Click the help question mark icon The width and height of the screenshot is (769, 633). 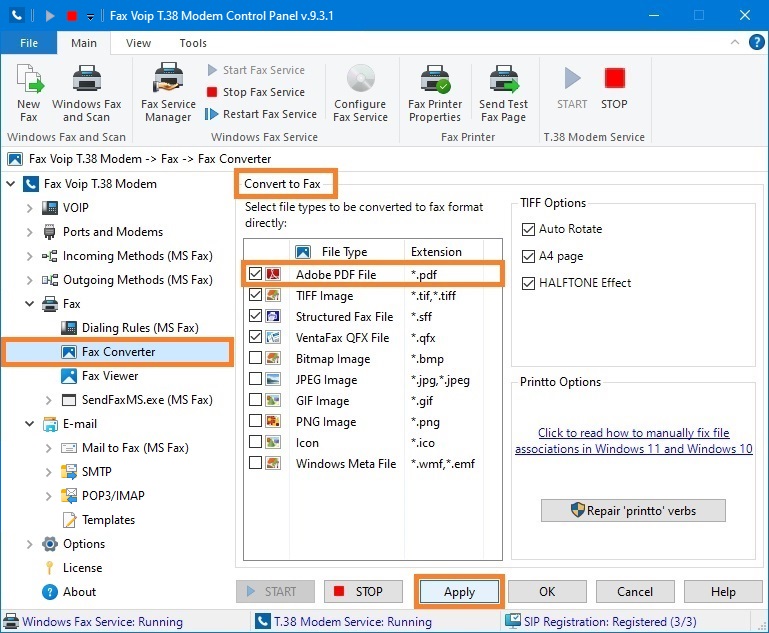click(756, 42)
